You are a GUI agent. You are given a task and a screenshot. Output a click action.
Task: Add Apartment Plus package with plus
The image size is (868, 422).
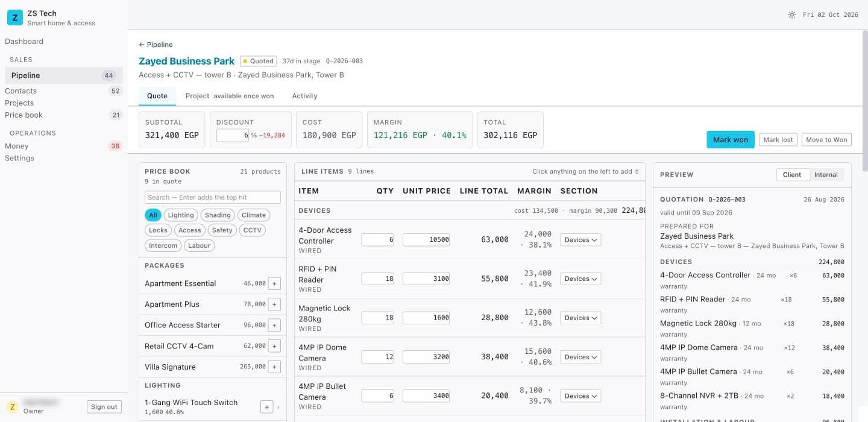click(274, 304)
